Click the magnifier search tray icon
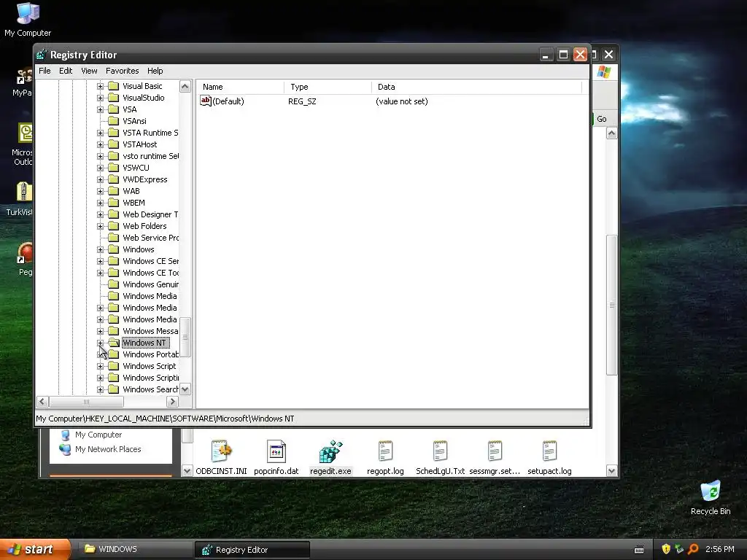This screenshot has height=560, width=747. tap(693, 549)
